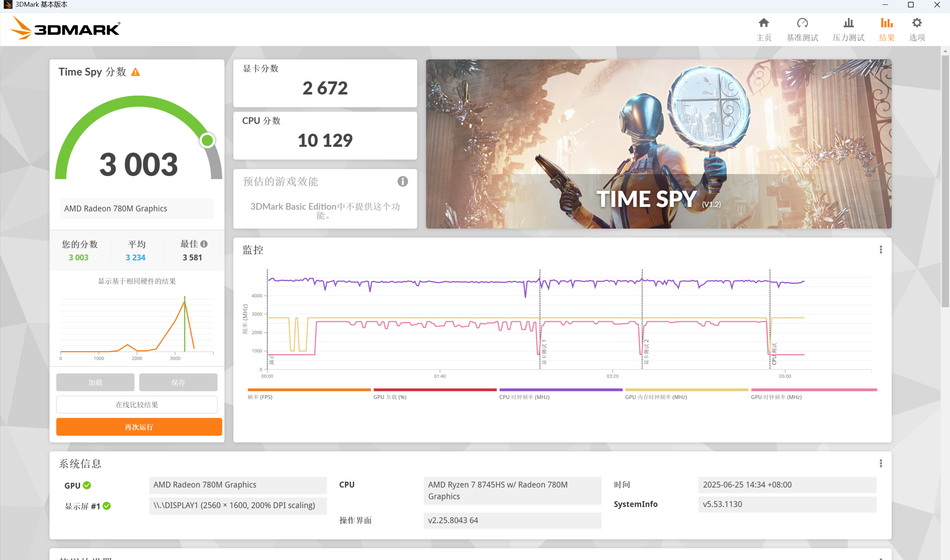Select the 结果 results chart icon
950x560 pixels.
pyautogui.click(x=887, y=23)
